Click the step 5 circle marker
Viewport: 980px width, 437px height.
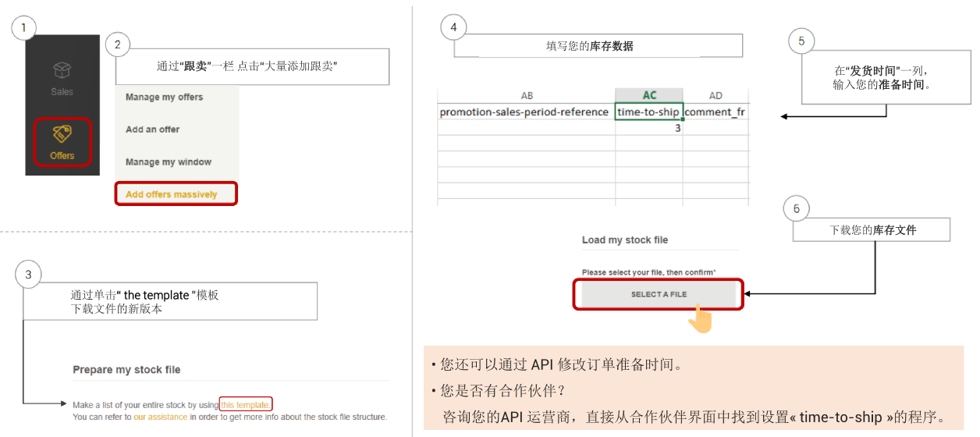coord(801,41)
